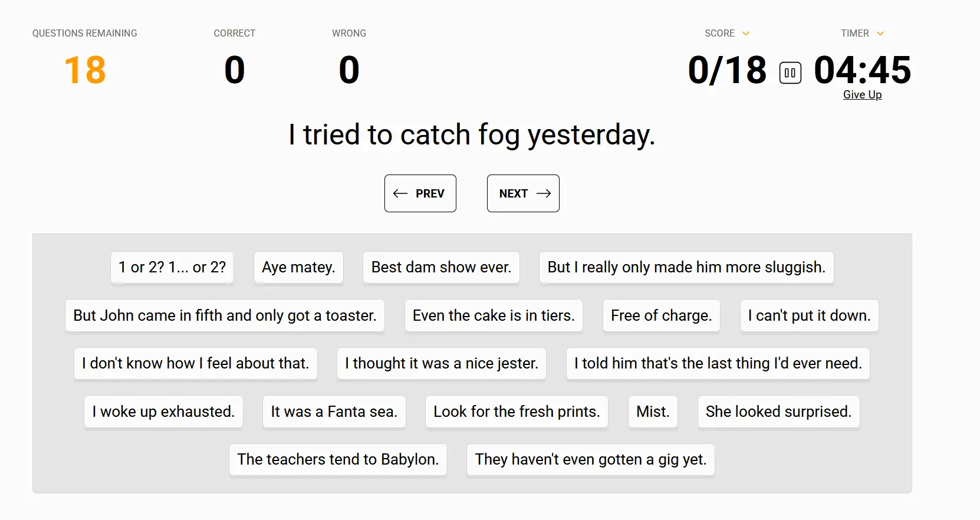Click the Give Up link
The width and height of the screenshot is (980, 520).
(x=862, y=95)
